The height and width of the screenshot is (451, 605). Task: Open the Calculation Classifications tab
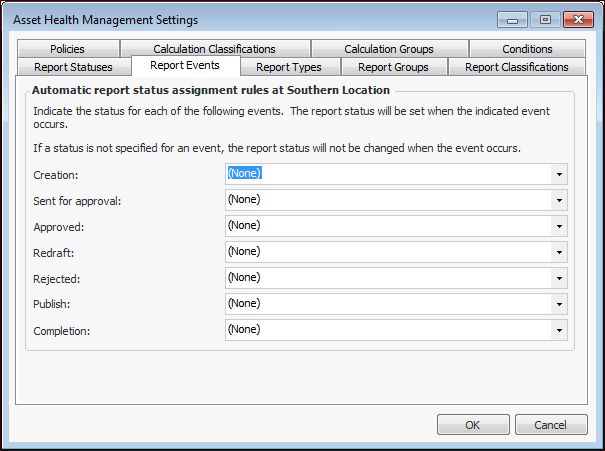(214, 49)
